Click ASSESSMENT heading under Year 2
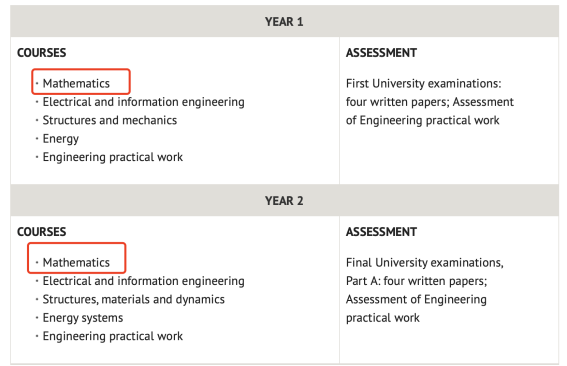567x366 pixels. click(381, 232)
